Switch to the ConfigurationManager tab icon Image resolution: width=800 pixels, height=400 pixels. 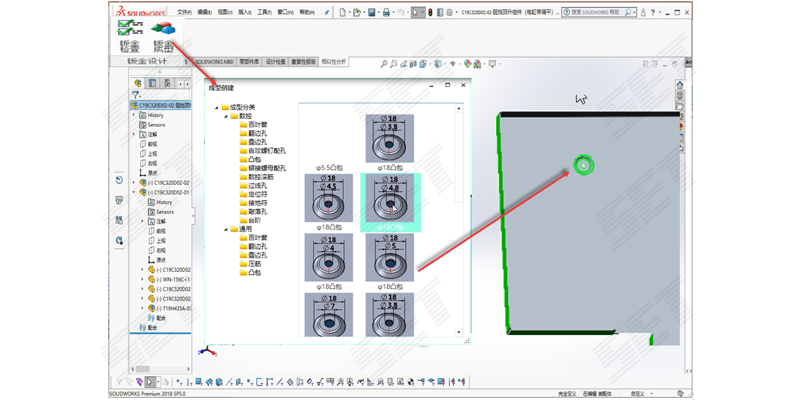[167, 83]
